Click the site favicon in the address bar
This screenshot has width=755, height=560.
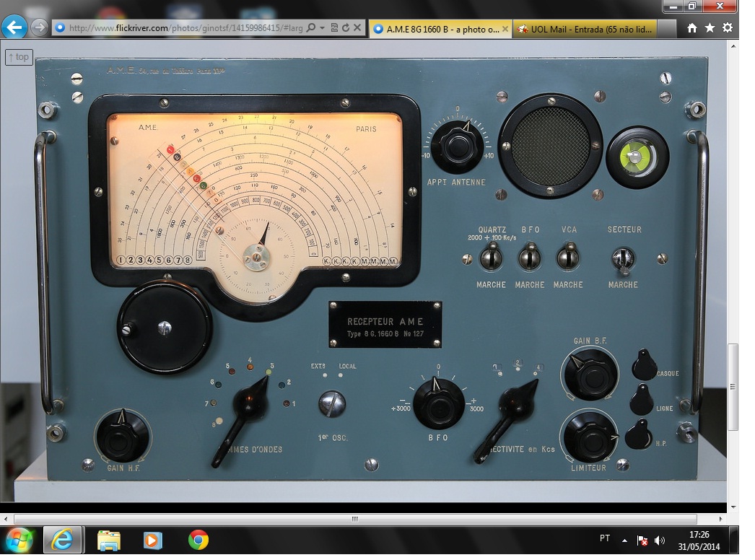coord(60,28)
